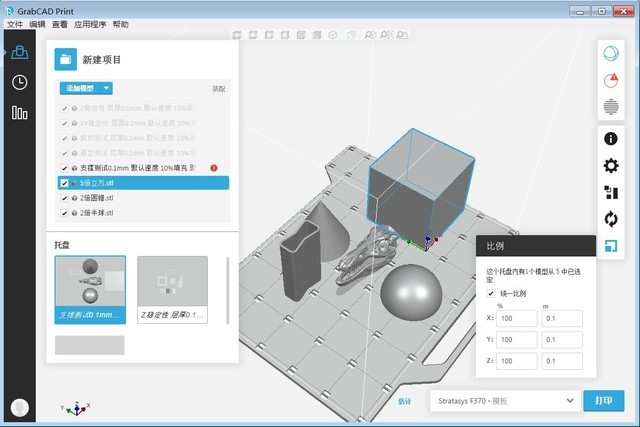Select the 支撑测试0.1mm tray thumbnail

90,290
